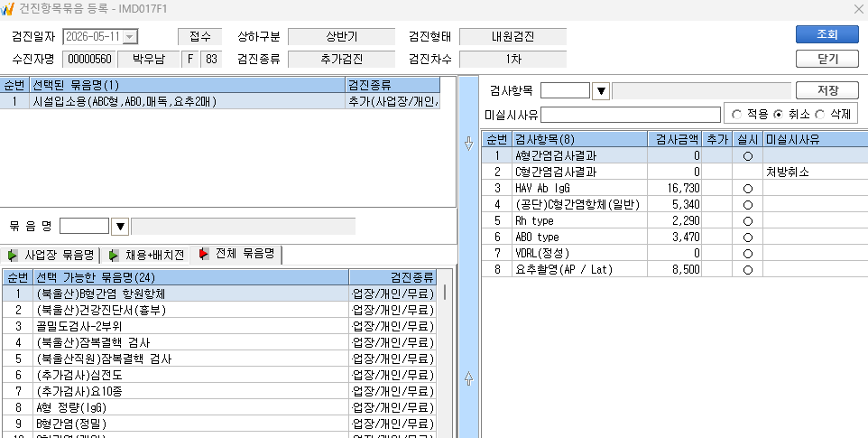The width and height of the screenshot is (868, 438).
Task: Click the red arrow icon on 전체 묶음명 tab
Action: (204, 254)
